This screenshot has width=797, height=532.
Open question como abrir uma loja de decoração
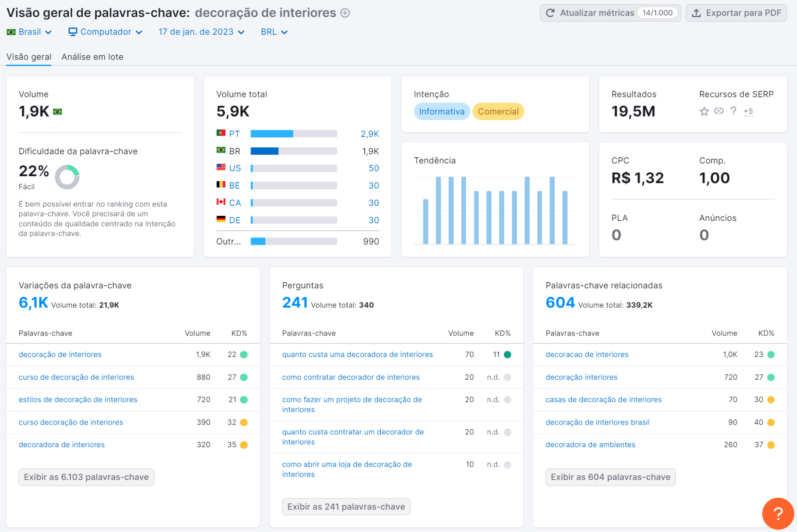[347, 469]
